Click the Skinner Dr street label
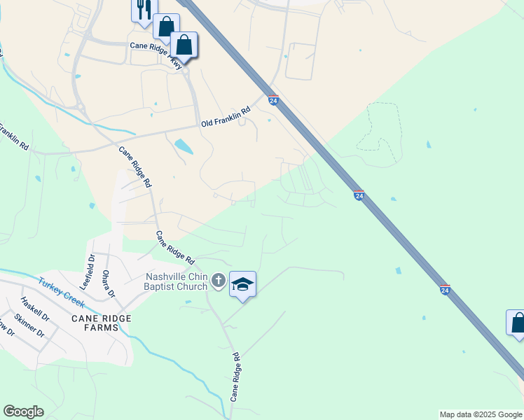Image resolution: width=524 pixels, height=420 pixels. click(x=29, y=325)
